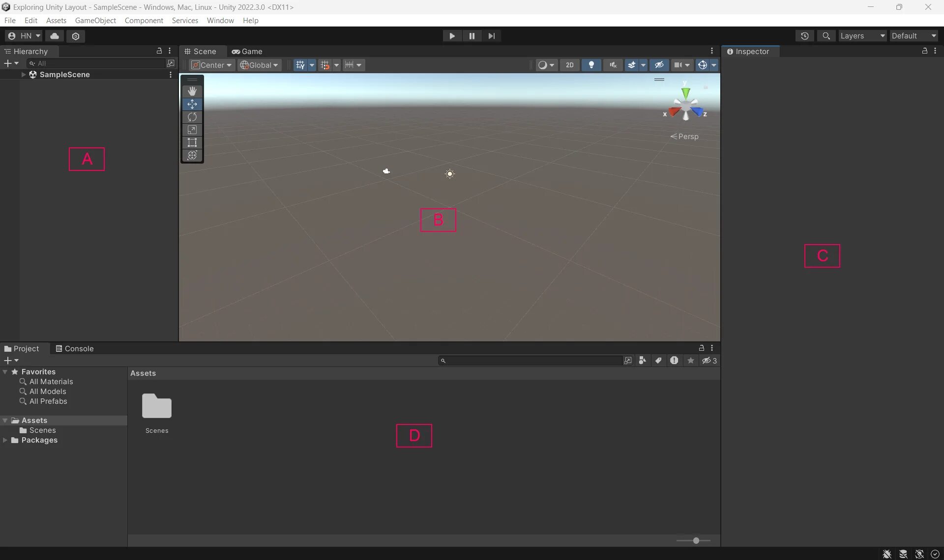Click the Step frame button
The width and height of the screenshot is (944, 560).
coord(491,36)
